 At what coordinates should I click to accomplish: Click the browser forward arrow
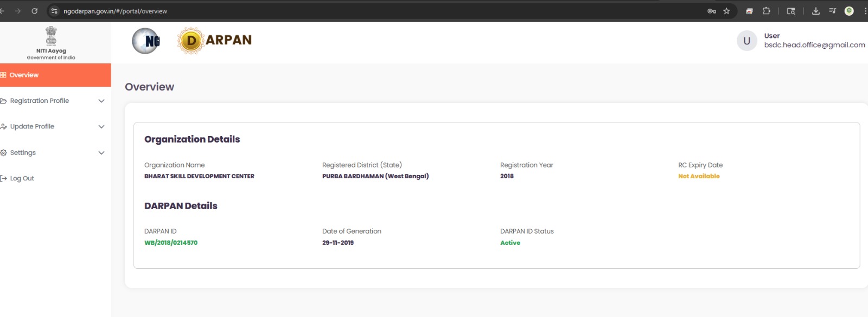pos(18,11)
